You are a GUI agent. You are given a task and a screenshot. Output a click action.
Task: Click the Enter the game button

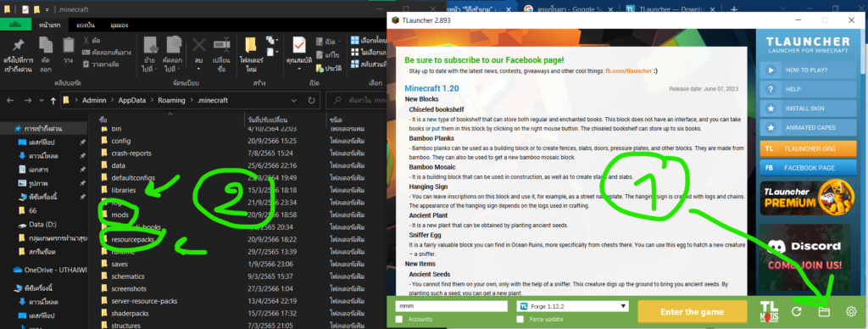coord(692,312)
